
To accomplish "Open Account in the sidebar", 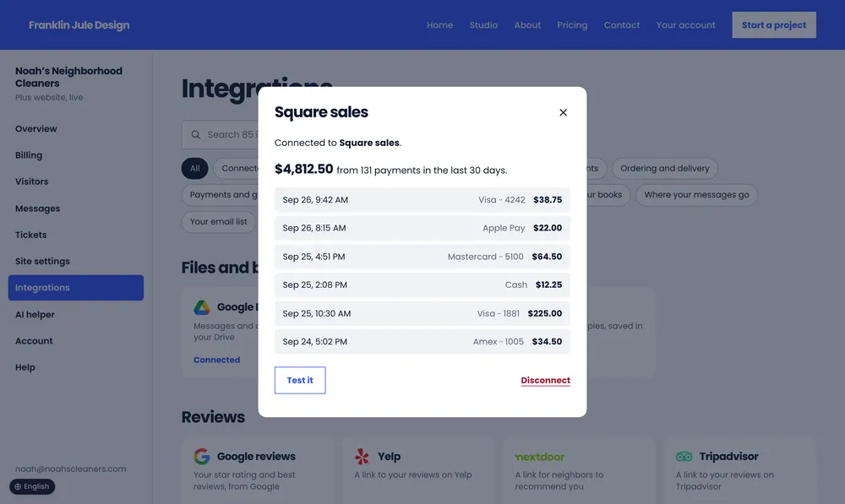I will click(34, 341).
